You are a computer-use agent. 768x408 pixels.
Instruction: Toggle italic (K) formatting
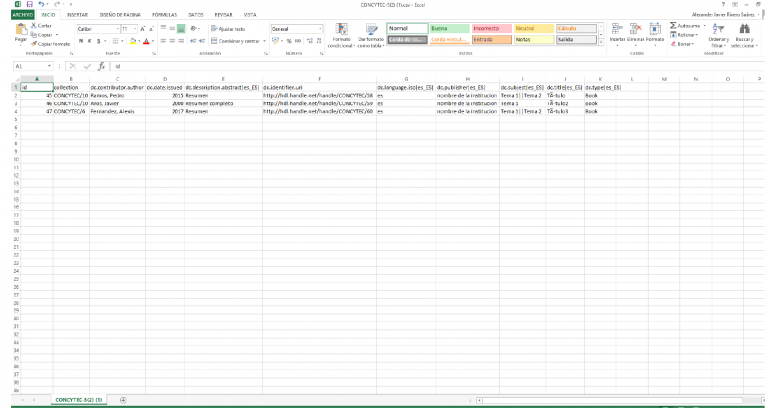click(90, 42)
